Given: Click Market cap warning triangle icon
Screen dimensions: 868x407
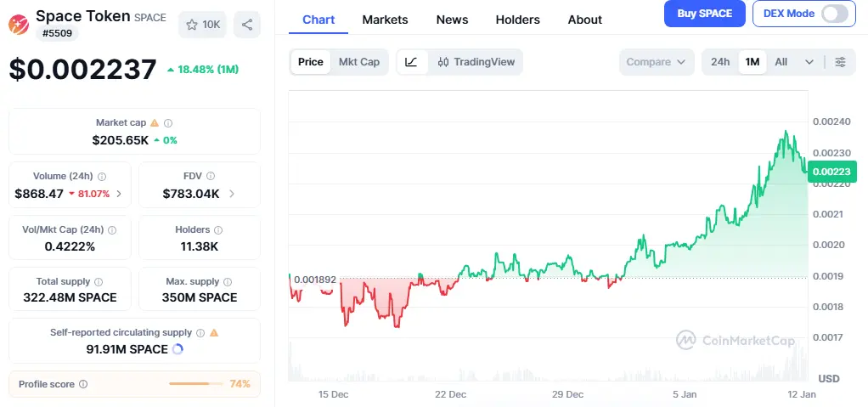Looking at the screenshot, I should tap(155, 123).
